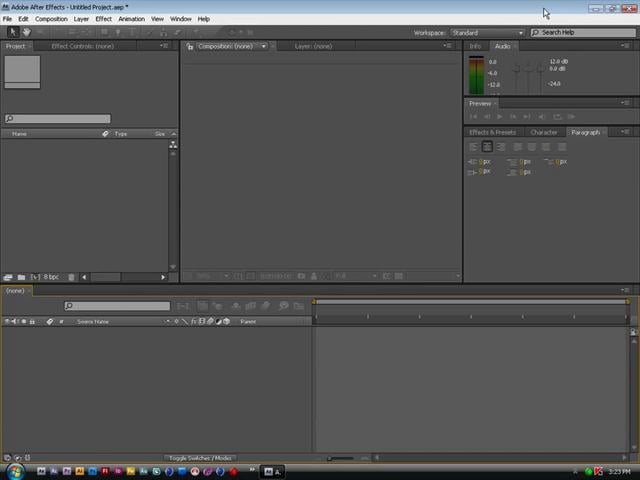Start RAM Preview from Preview panel
The image size is (640, 480).
click(x=571, y=117)
